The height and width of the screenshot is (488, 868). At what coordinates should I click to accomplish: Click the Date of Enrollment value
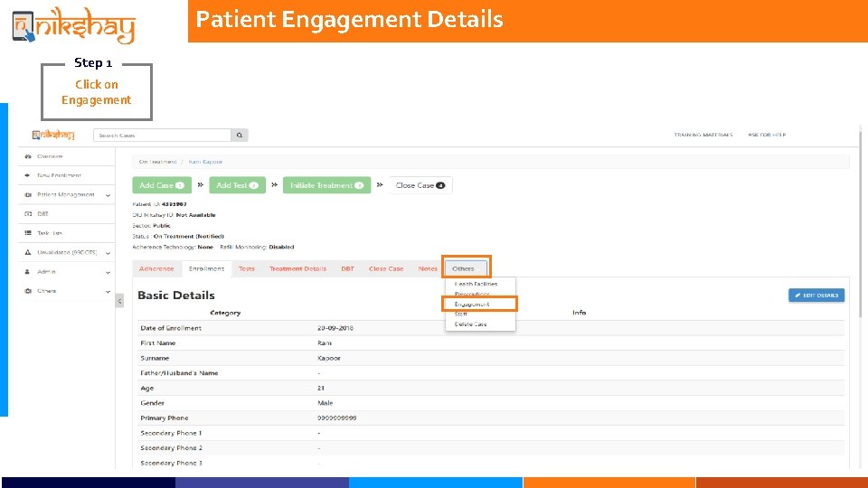click(335, 328)
